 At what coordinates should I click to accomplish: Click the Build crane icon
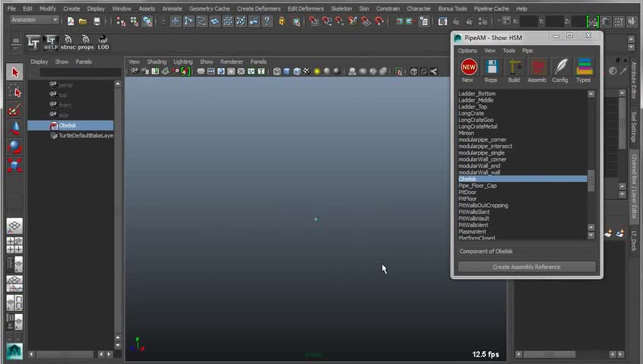click(514, 67)
